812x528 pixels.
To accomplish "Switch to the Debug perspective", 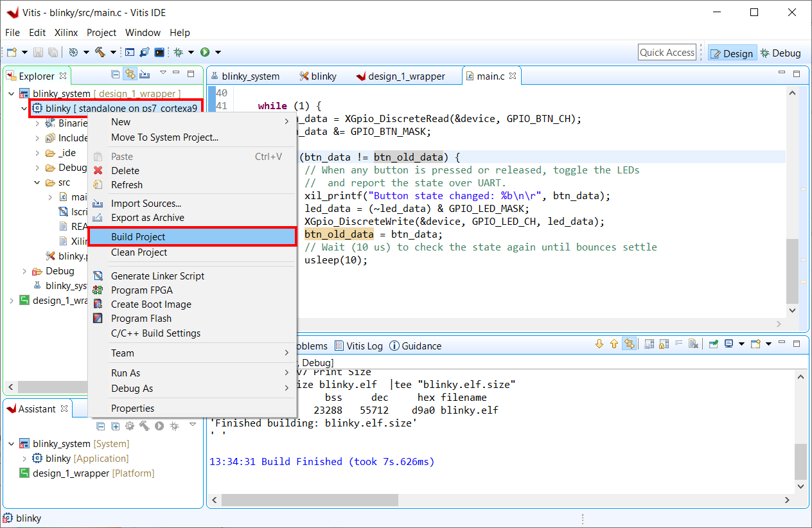I will (781, 53).
